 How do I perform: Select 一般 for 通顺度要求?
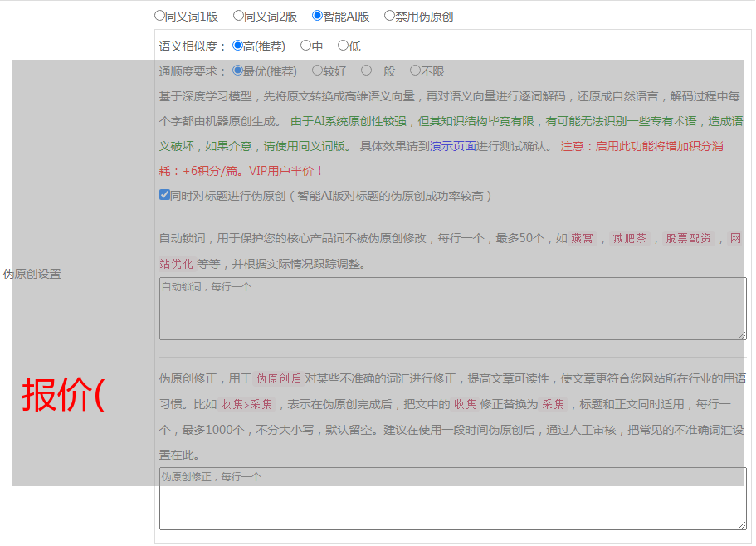click(x=366, y=71)
